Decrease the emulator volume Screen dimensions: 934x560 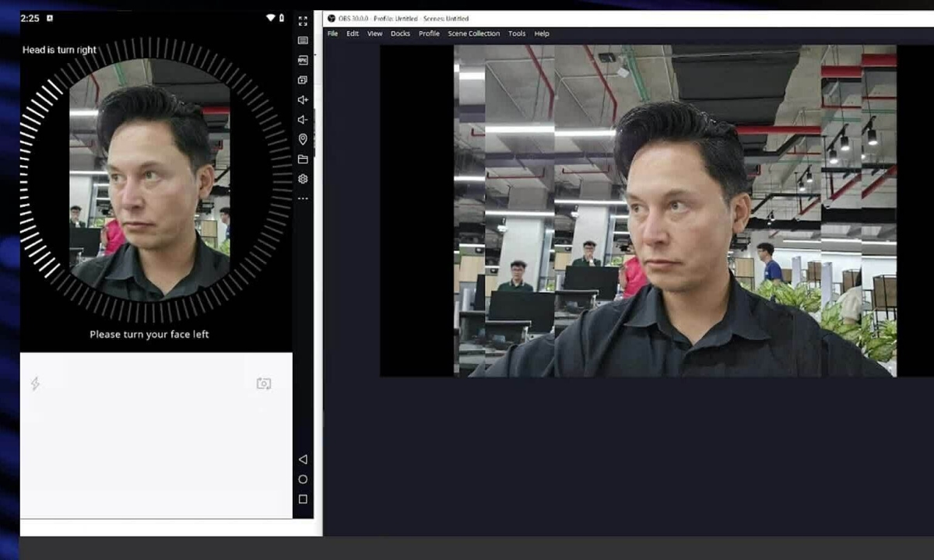click(303, 119)
